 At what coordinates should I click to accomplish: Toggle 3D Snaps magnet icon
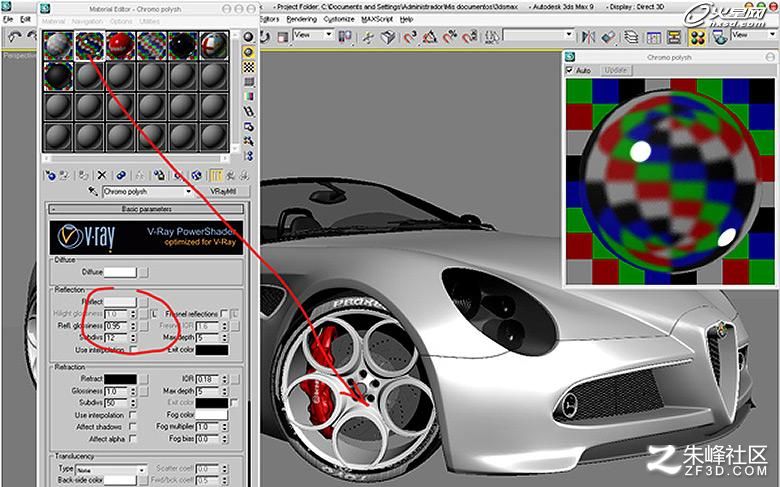[x=410, y=37]
